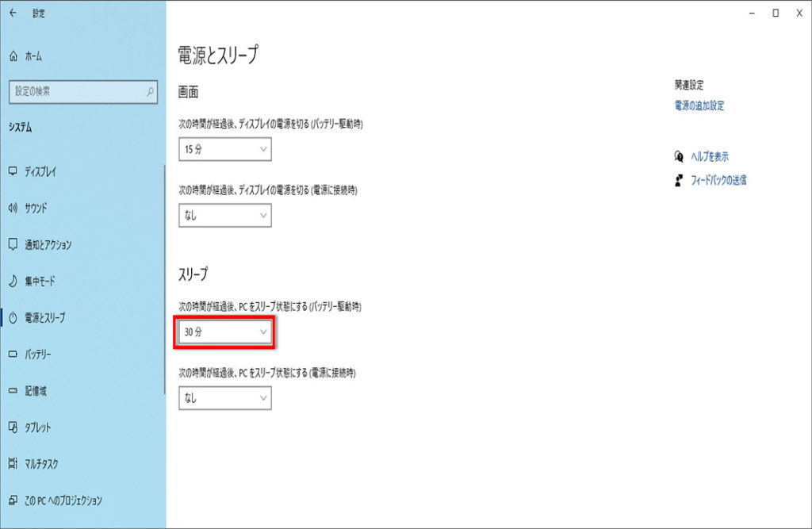The height and width of the screenshot is (529, 812).
Task: Click the ヘルプを表示 help icon
Action: click(x=678, y=156)
